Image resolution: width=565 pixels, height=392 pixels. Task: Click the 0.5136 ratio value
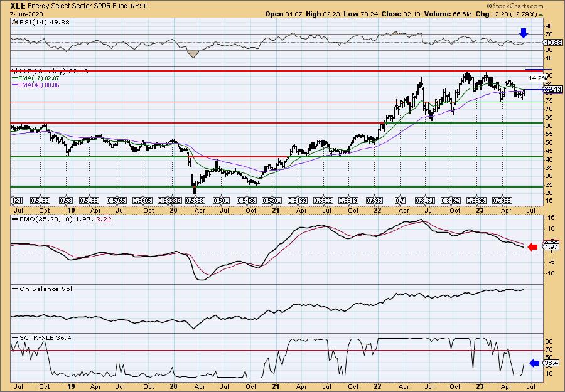(x=89, y=200)
